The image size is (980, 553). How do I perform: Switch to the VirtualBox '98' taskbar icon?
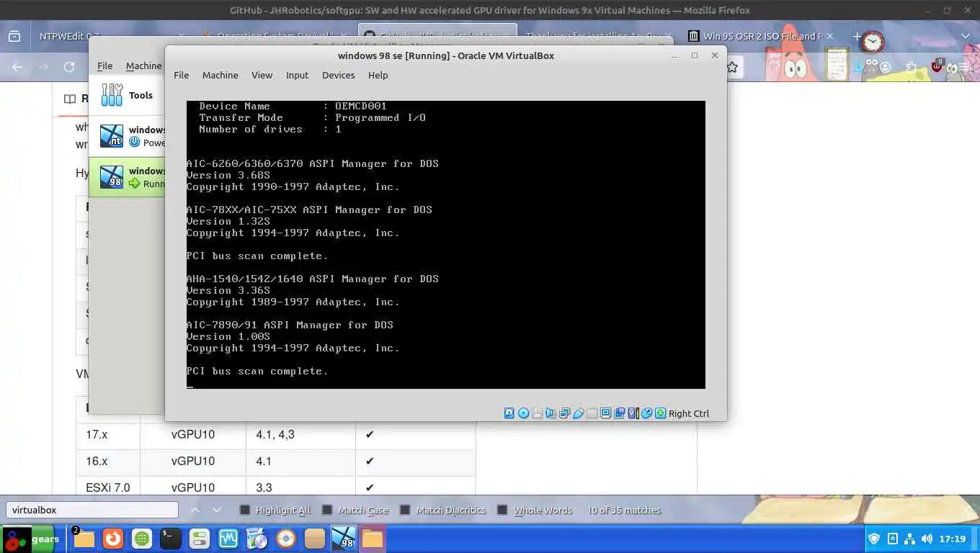tap(344, 539)
